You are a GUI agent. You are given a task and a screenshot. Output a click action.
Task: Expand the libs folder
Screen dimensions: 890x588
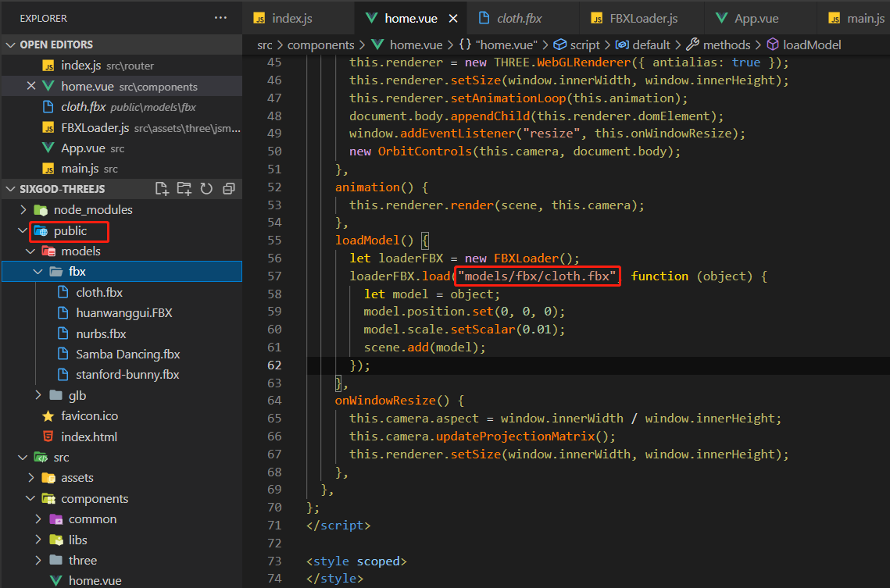(x=38, y=540)
